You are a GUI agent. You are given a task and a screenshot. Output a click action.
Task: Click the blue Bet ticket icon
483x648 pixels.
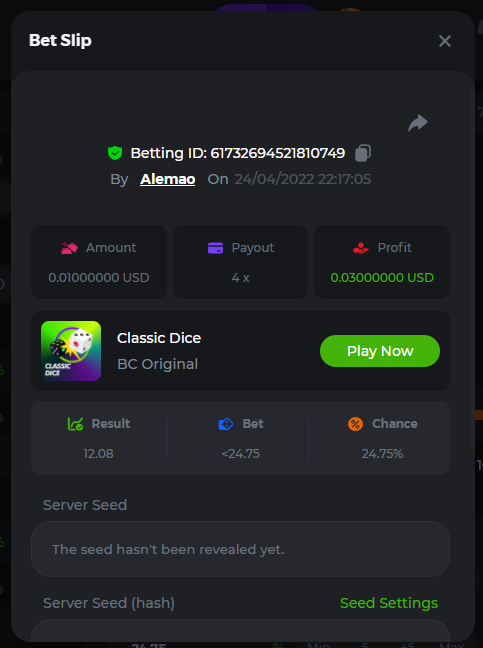tap(226, 424)
